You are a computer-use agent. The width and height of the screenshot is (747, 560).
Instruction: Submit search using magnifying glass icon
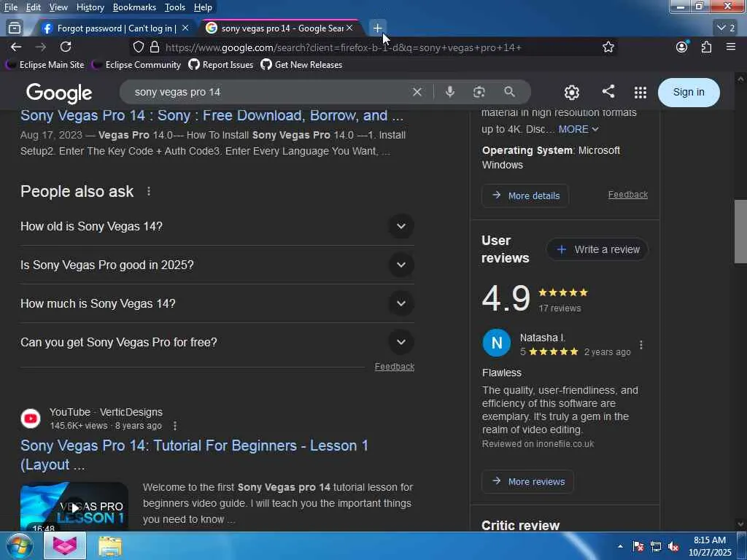509,92
